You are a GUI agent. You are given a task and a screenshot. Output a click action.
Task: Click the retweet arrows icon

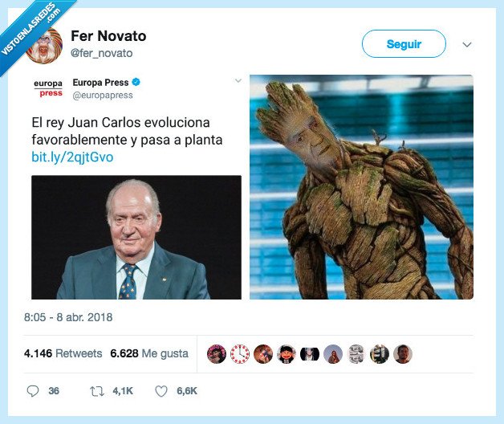tap(97, 391)
